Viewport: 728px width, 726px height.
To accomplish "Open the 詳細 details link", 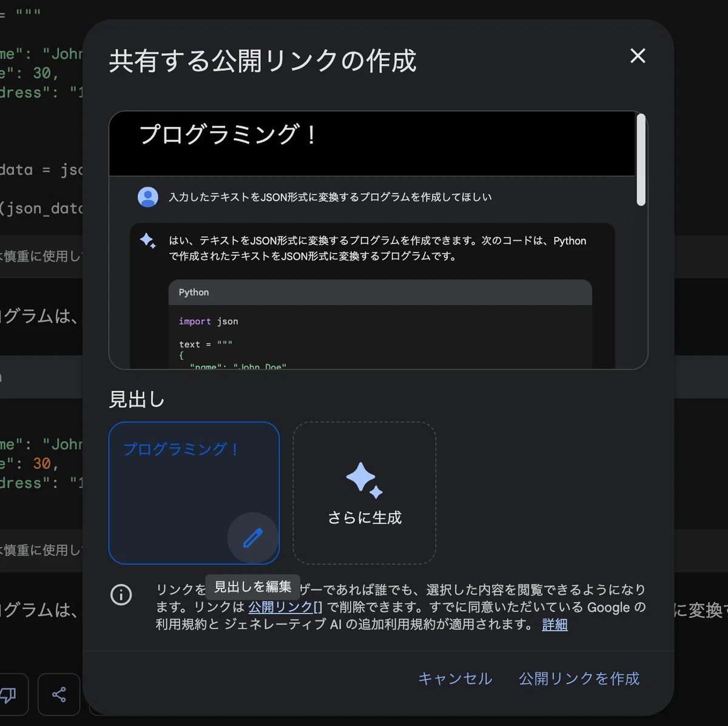I will click(554, 625).
